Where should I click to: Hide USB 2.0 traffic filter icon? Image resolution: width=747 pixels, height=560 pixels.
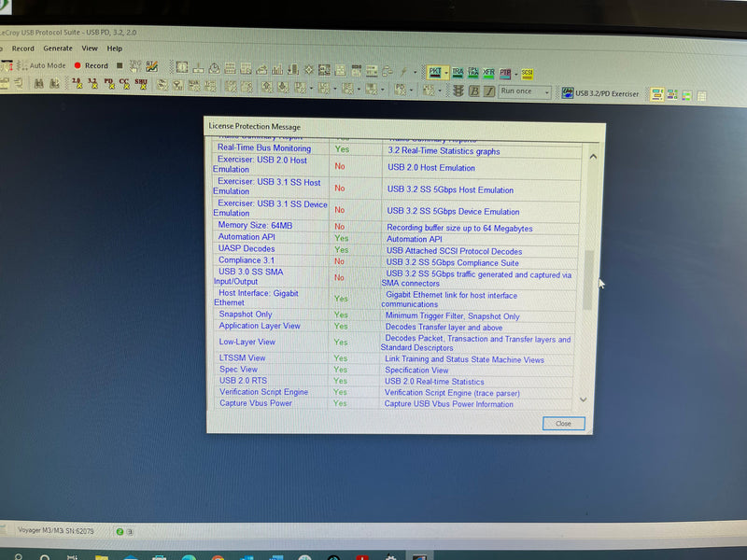point(77,83)
